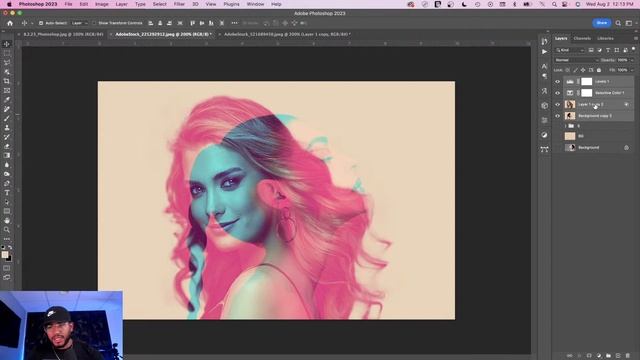Click the Share button
The image size is (640, 360).
point(602,23)
